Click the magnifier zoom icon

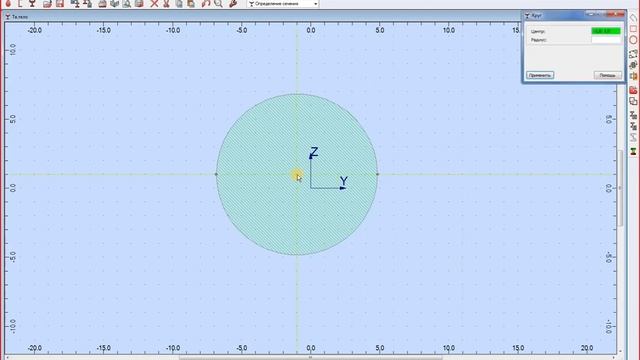(218, 4)
